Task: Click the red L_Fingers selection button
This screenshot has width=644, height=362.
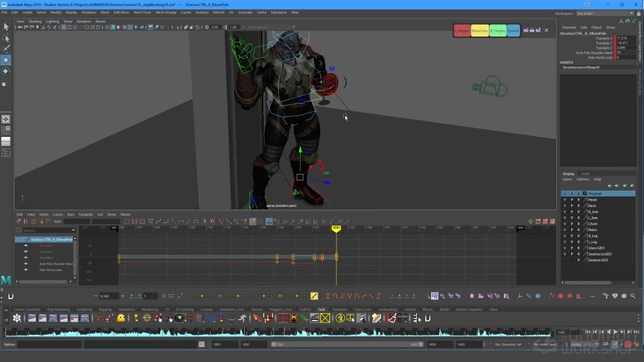Action: pos(461,31)
